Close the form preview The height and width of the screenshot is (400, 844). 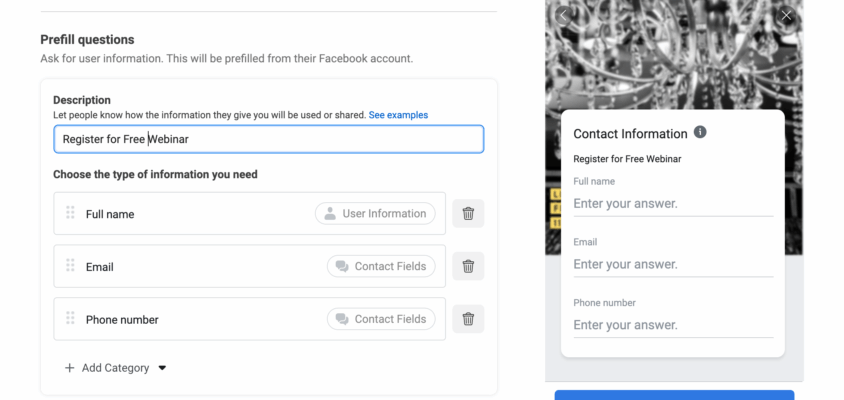click(x=786, y=15)
